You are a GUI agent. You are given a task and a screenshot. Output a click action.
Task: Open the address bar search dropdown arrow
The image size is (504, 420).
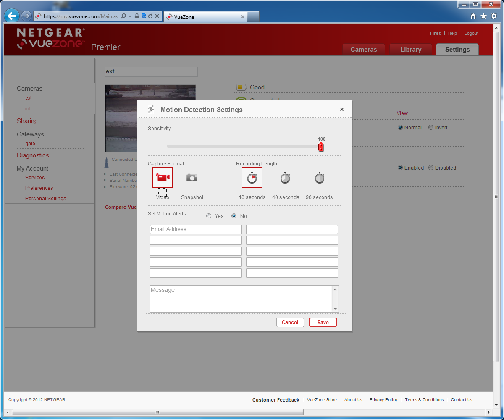point(130,16)
